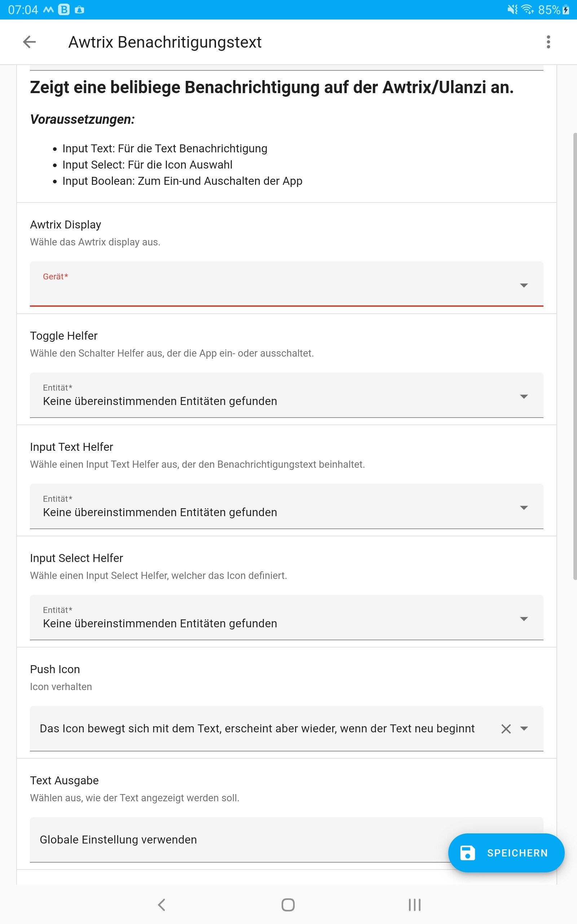Tap the Gmail notification icon in status bar
Viewport: 577px width, 924px height.
click(x=48, y=9)
